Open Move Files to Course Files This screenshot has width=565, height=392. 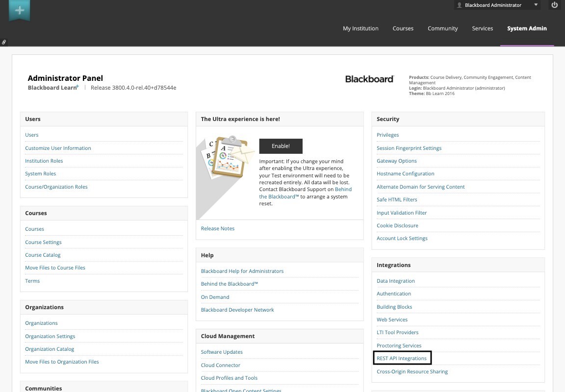click(x=55, y=268)
